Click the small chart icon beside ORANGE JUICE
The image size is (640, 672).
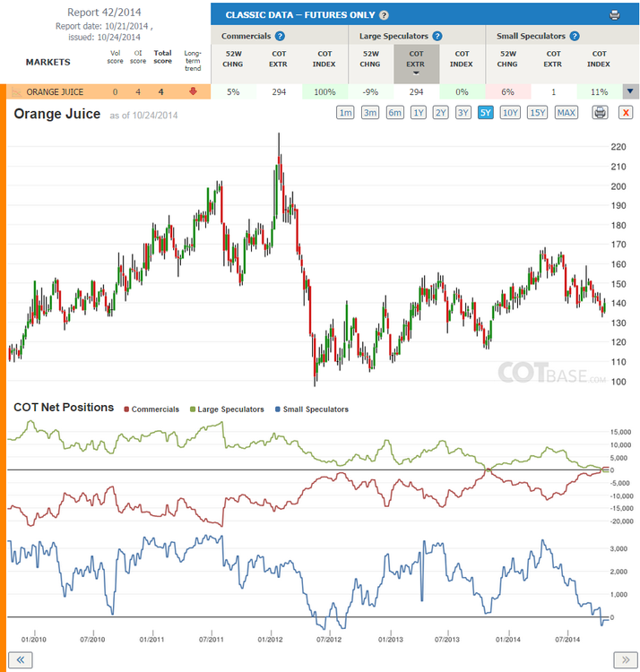point(16,91)
